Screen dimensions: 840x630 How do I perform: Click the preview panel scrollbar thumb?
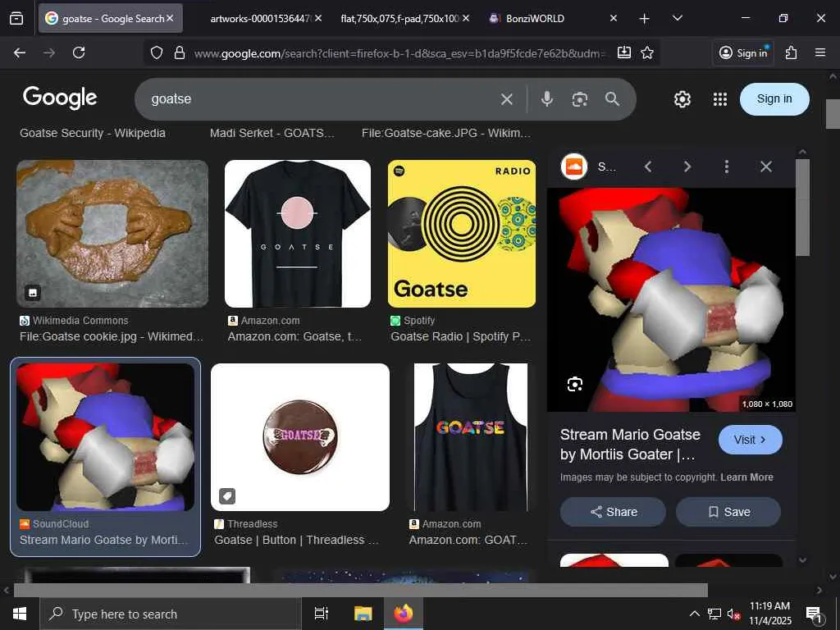pyautogui.click(x=802, y=207)
